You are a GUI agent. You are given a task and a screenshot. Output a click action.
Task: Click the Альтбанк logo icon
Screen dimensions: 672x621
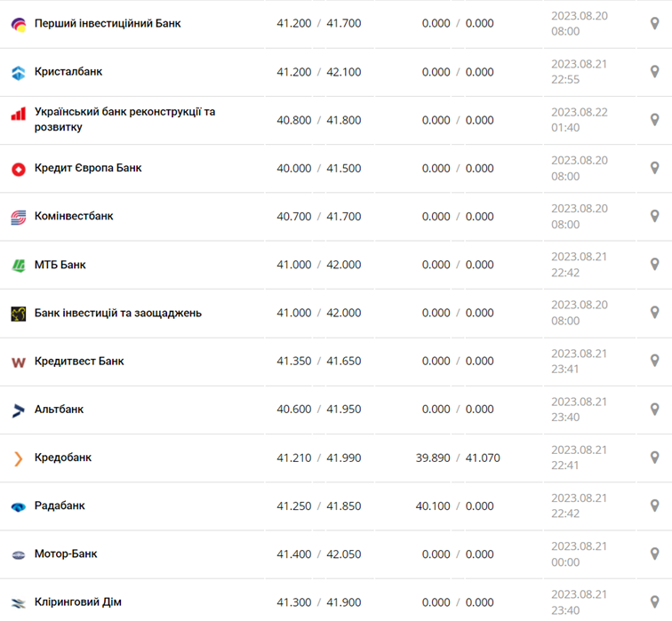tap(19, 410)
